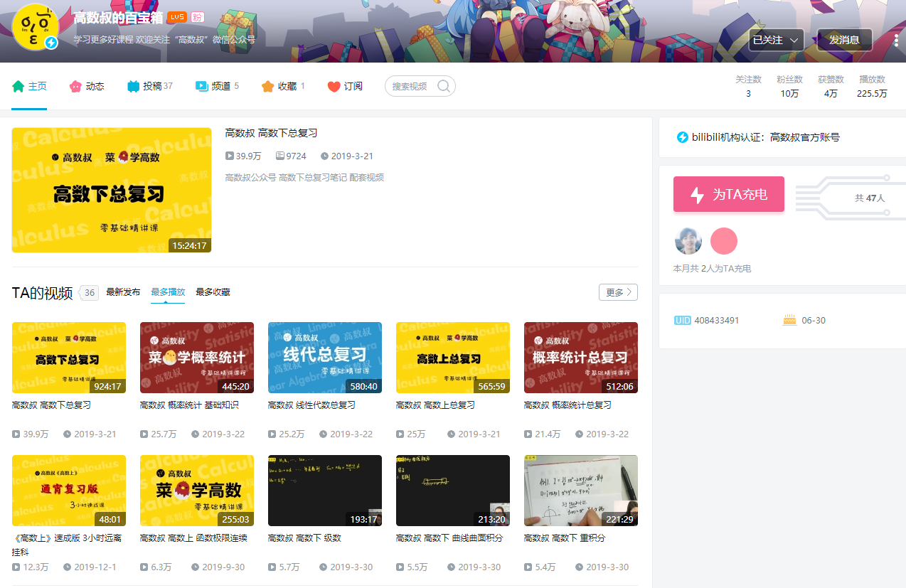
Task: Open the featured title 高数叔 高数下总复习
Action: [271, 133]
